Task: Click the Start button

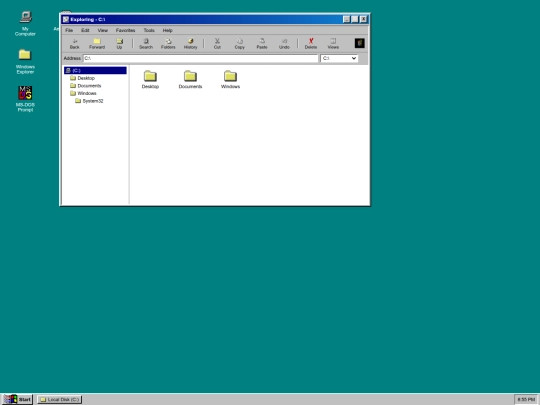Action: (17, 399)
